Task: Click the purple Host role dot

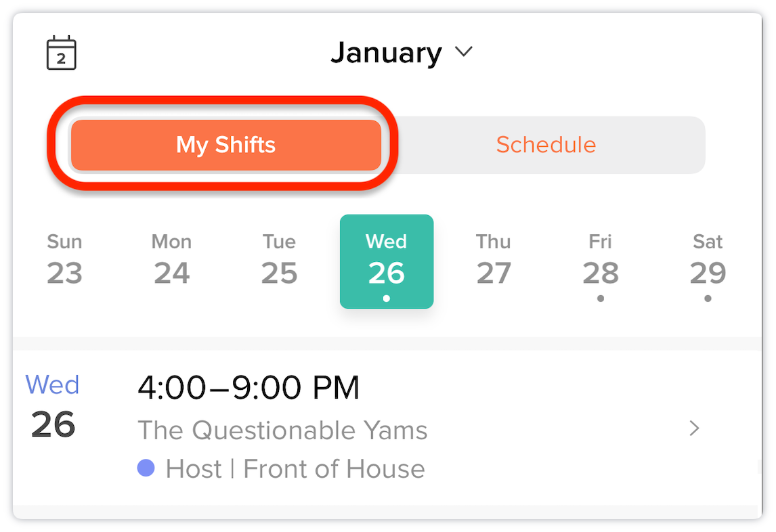Action: coord(146,468)
